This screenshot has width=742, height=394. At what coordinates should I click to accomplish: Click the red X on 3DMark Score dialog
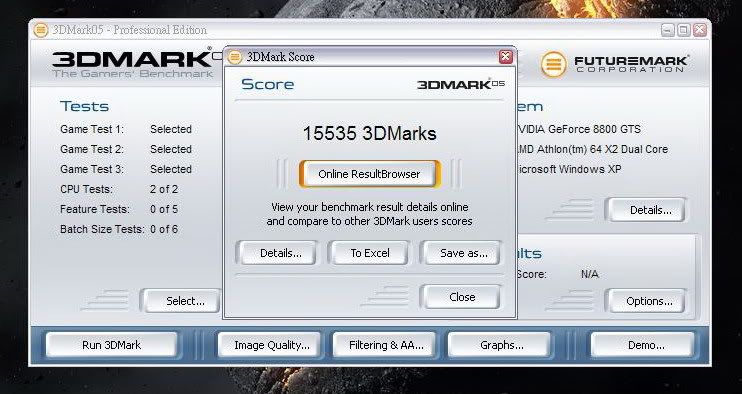(505, 57)
